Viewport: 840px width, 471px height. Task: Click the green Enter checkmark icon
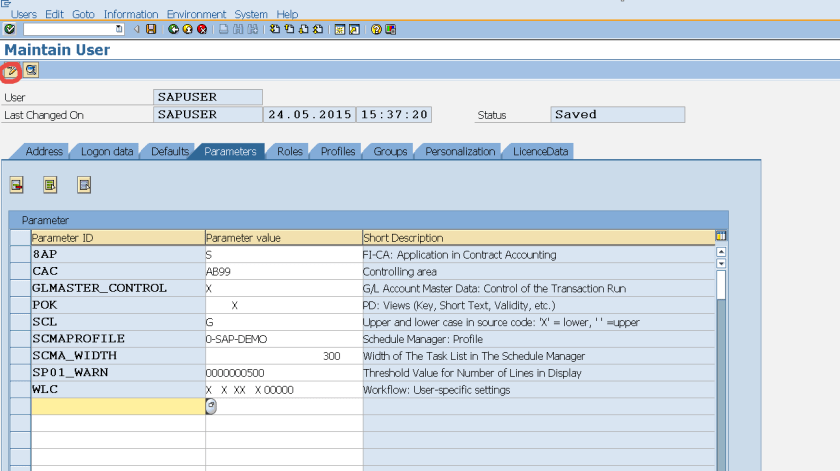9,30
